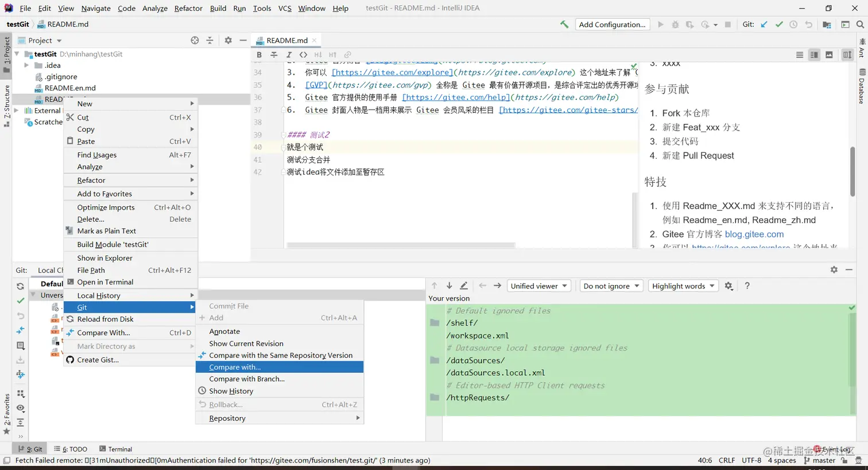This screenshot has width=868, height=470.
Task: Open the Highlight words dropdown
Action: (x=683, y=286)
